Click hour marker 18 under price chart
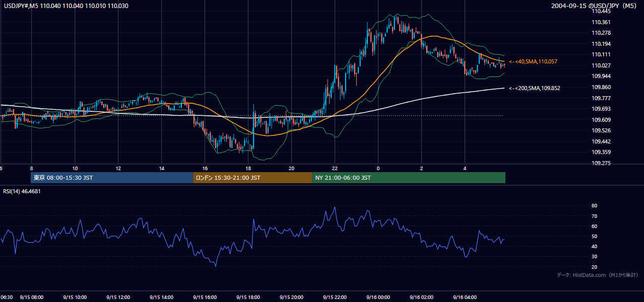 [x=248, y=168]
